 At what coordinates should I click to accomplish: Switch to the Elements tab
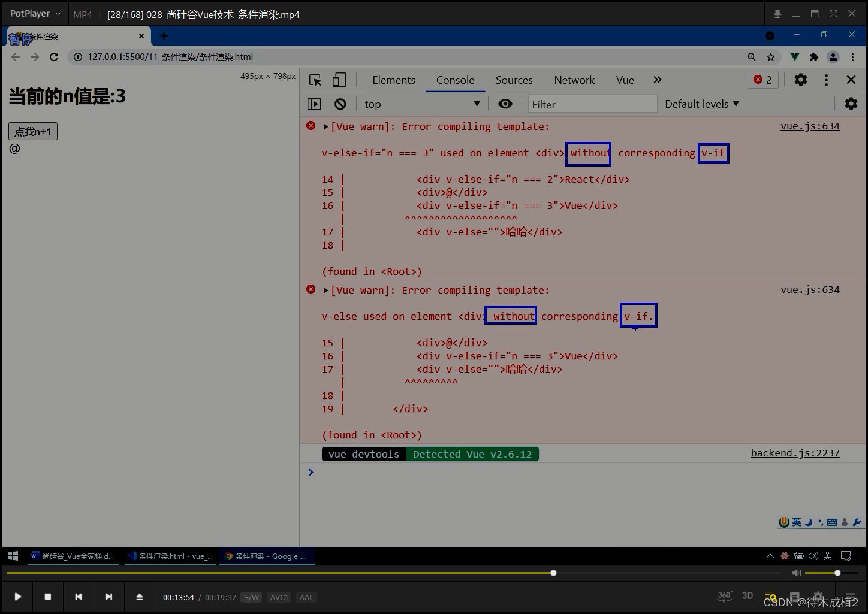[394, 80]
